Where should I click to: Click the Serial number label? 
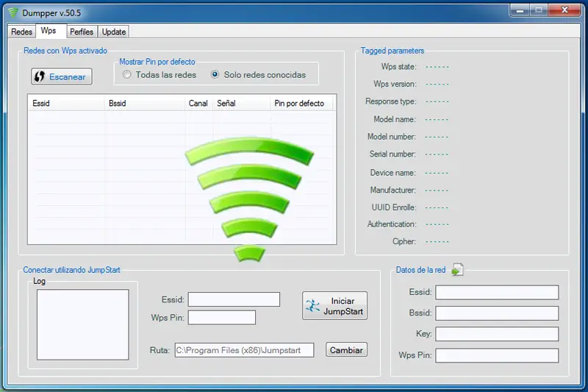coord(392,154)
